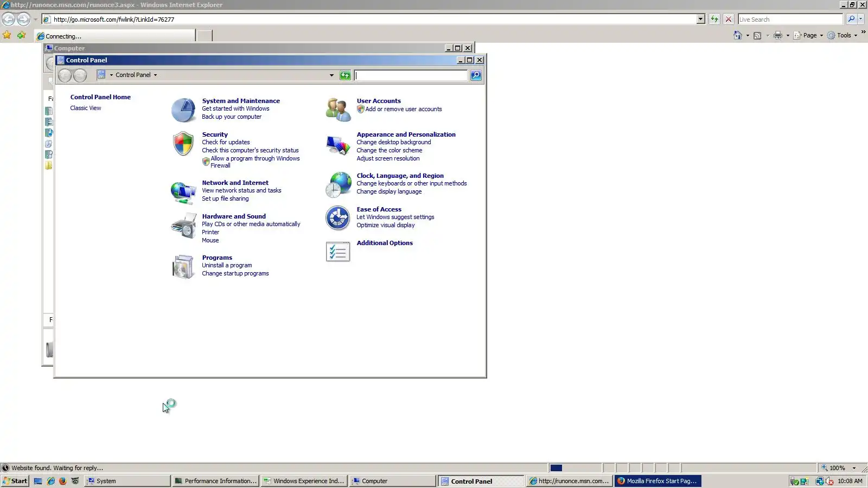This screenshot has width=868, height=488.
Task: Click Internet Explorer's Back arrow button
Action: click(8, 19)
